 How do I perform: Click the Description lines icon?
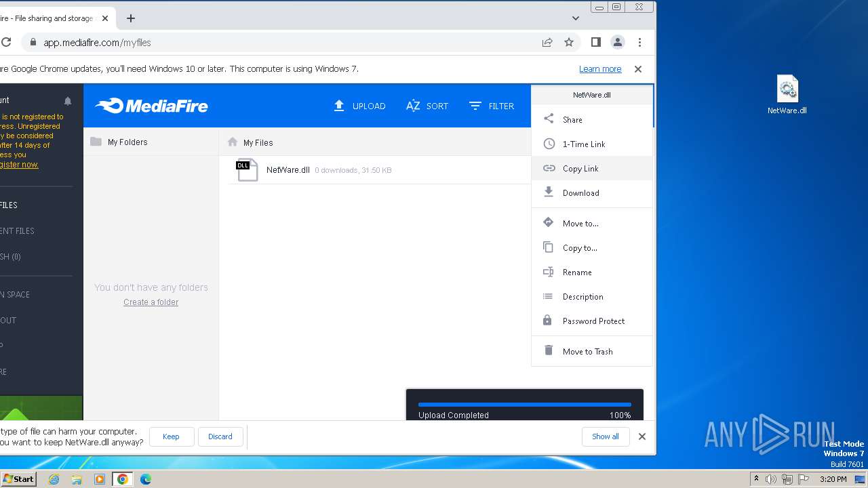click(x=549, y=296)
